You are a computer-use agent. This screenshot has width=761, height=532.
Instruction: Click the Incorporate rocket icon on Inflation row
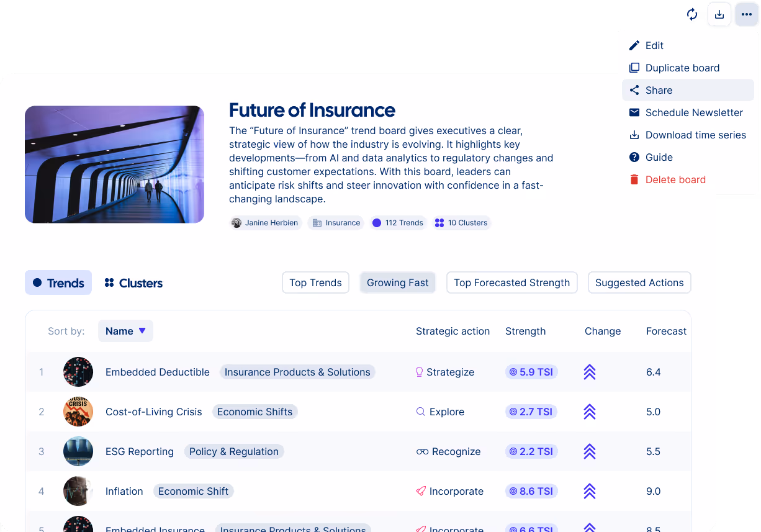point(421,491)
